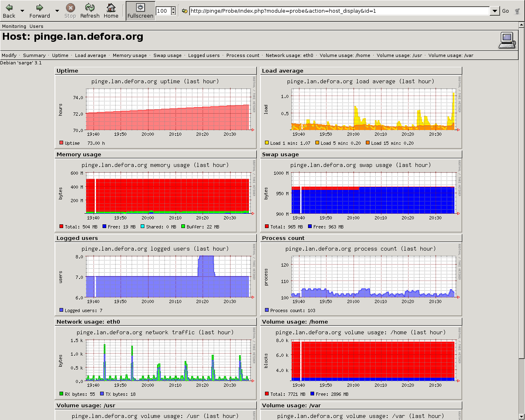Jump to the Memory usage link
The width and height of the screenshot is (525, 420).
coord(130,55)
